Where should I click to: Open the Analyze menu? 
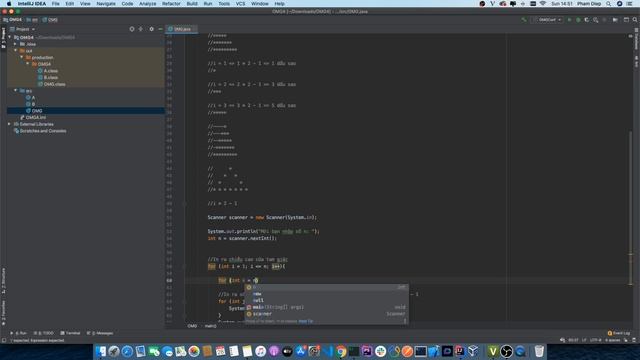pos(147,4)
